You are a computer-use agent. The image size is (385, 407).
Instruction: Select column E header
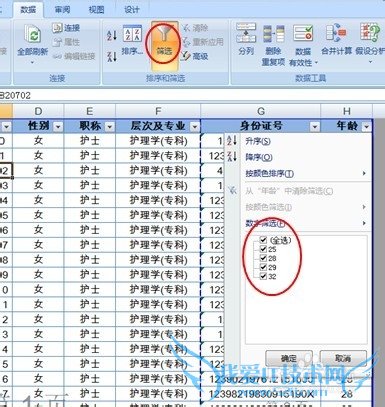[x=89, y=111]
